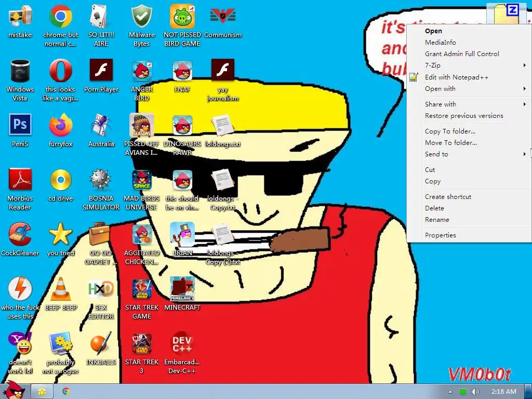Choose MediaInfo in the context menu
Screen dimensions: 532x399
469,43
